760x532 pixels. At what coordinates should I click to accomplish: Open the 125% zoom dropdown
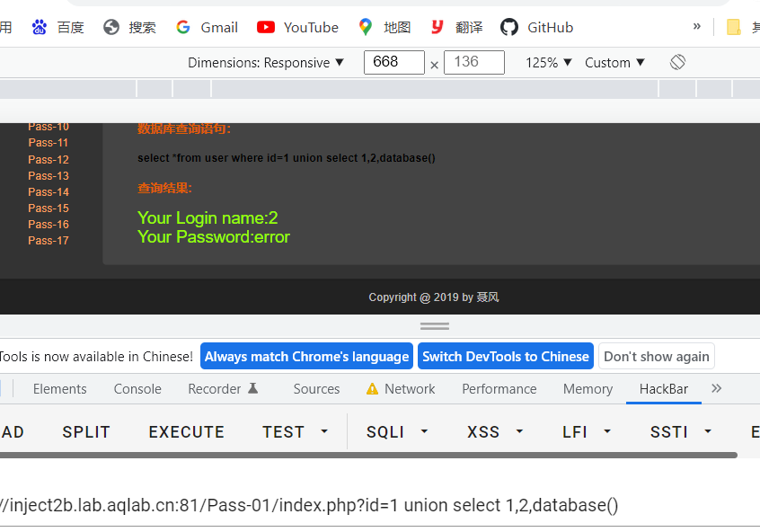(547, 62)
